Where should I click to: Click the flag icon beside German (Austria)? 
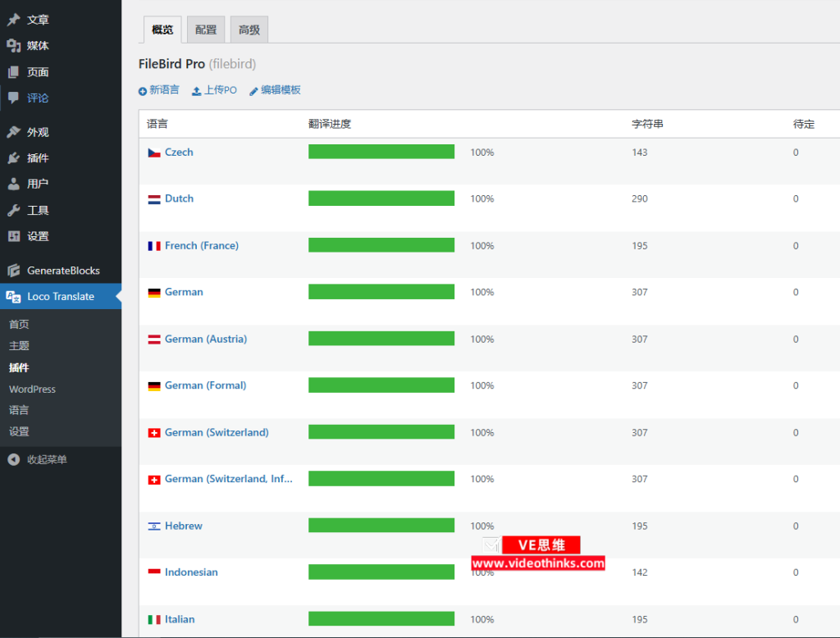click(x=154, y=339)
